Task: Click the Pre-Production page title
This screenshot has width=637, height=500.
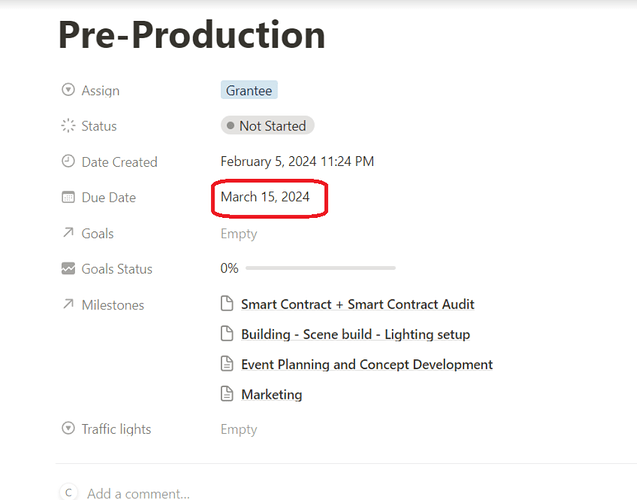Action: tap(191, 35)
